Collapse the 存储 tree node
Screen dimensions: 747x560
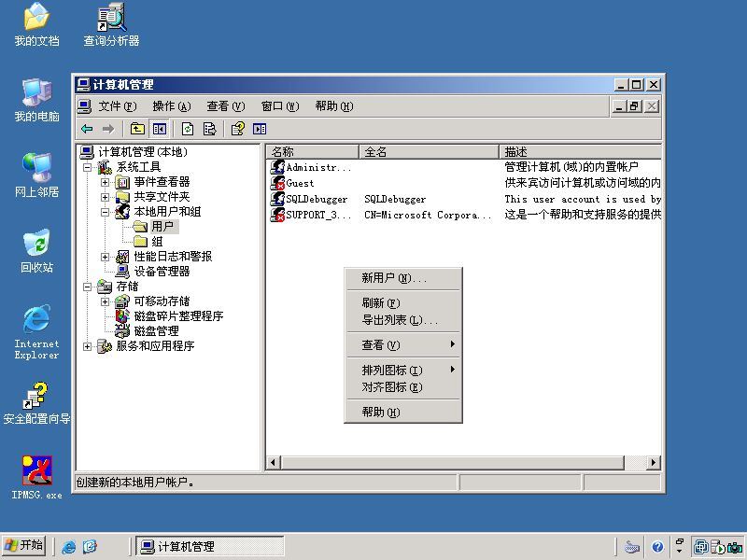(87, 287)
